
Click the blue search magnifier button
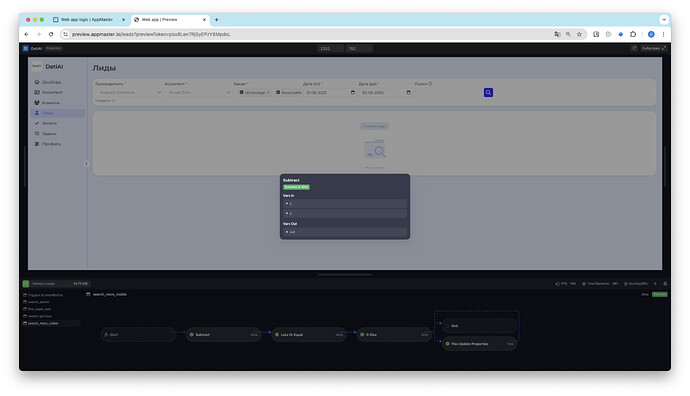click(488, 92)
